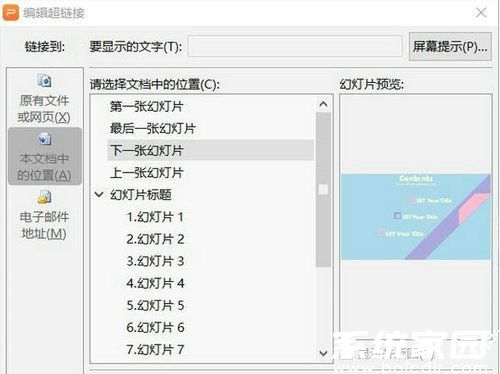Open the ScreenTip button 屏幕提示(P)

click(x=450, y=46)
